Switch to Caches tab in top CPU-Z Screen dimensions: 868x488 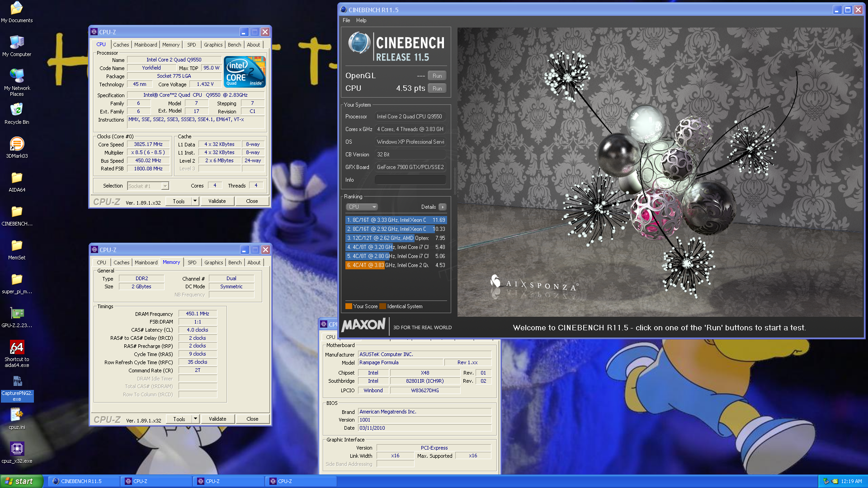tap(121, 45)
